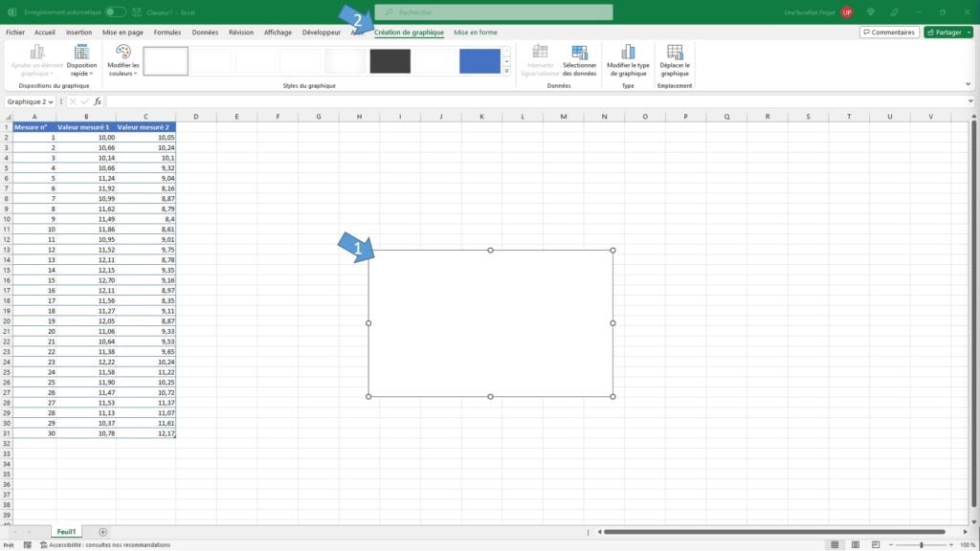Select cell containing 12,70
The height and width of the screenshot is (551, 980).
(85, 280)
